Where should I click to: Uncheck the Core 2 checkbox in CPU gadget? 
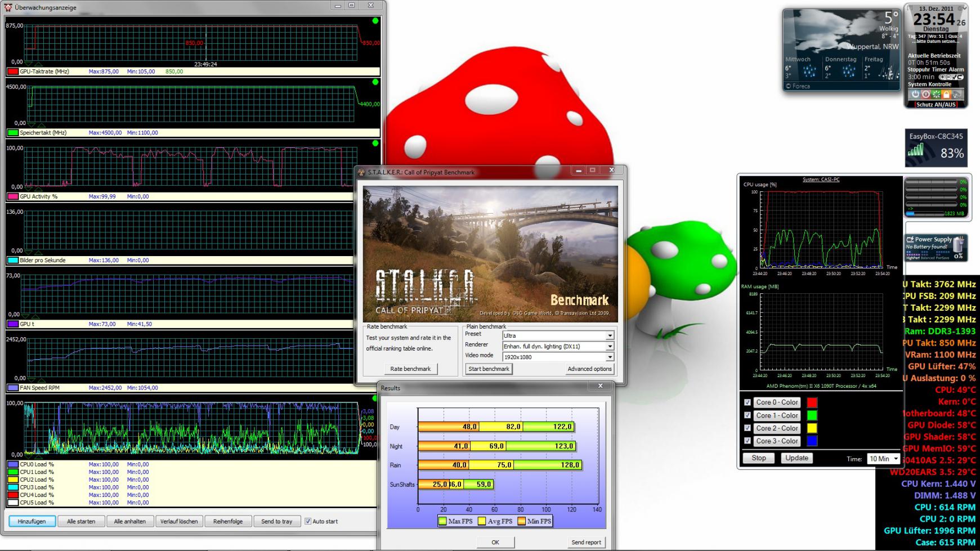point(748,428)
